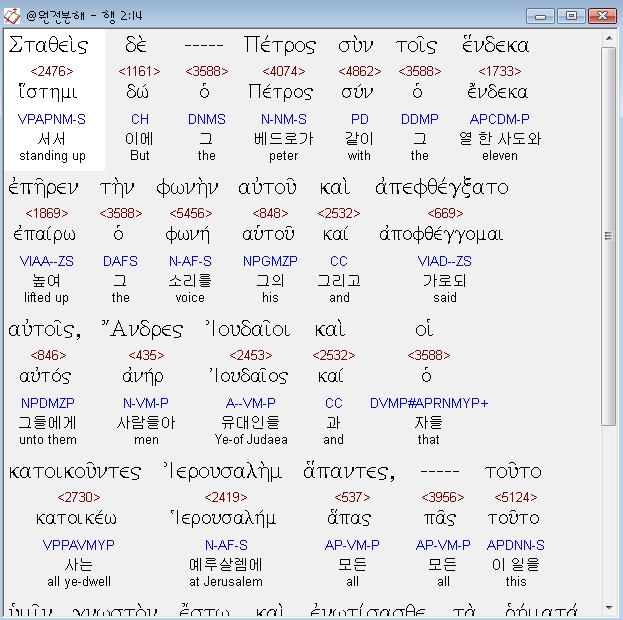The height and width of the screenshot is (620, 623).
Task: Click the lemma ἵστημι
Action: [x=48, y=92]
